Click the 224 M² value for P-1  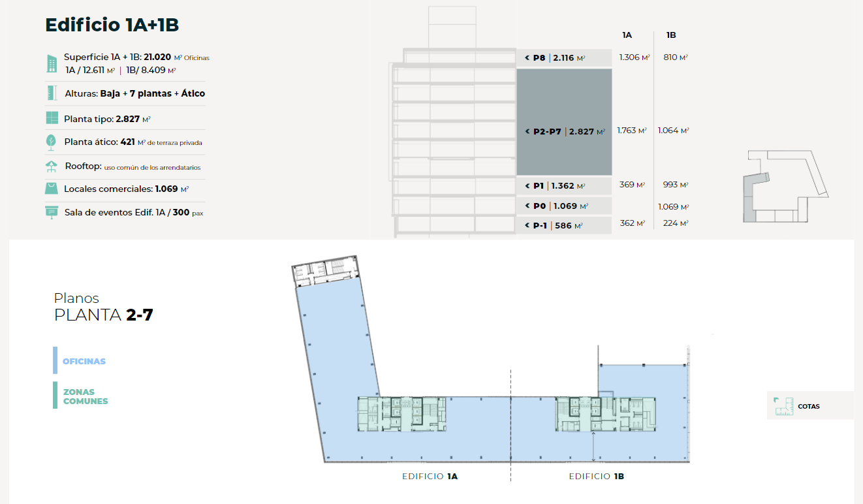[x=676, y=223]
